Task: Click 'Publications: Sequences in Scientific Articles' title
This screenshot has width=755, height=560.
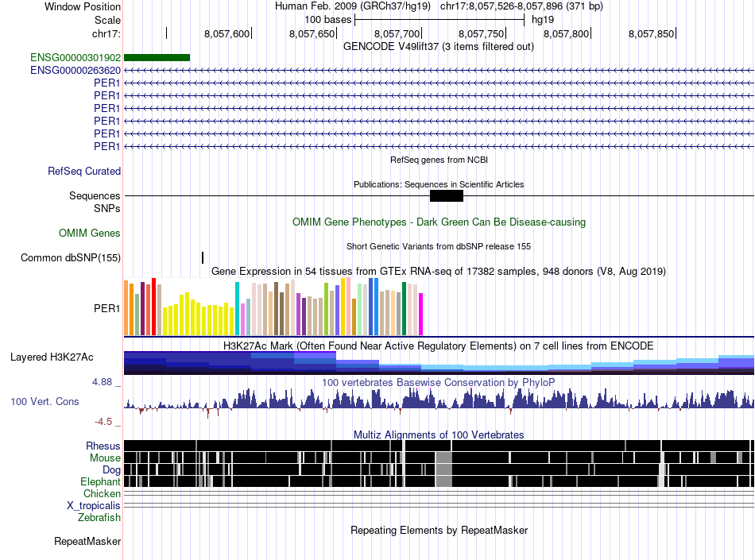Action: pyautogui.click(x=439, y=184)
